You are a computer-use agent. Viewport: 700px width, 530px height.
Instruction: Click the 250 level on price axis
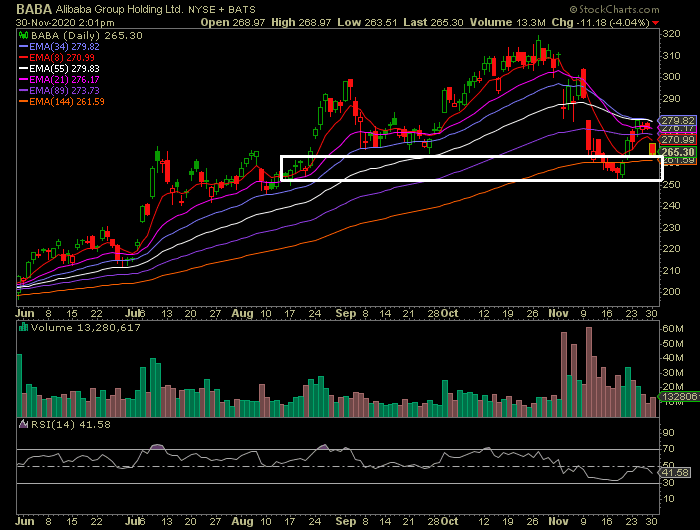[671, 184]
